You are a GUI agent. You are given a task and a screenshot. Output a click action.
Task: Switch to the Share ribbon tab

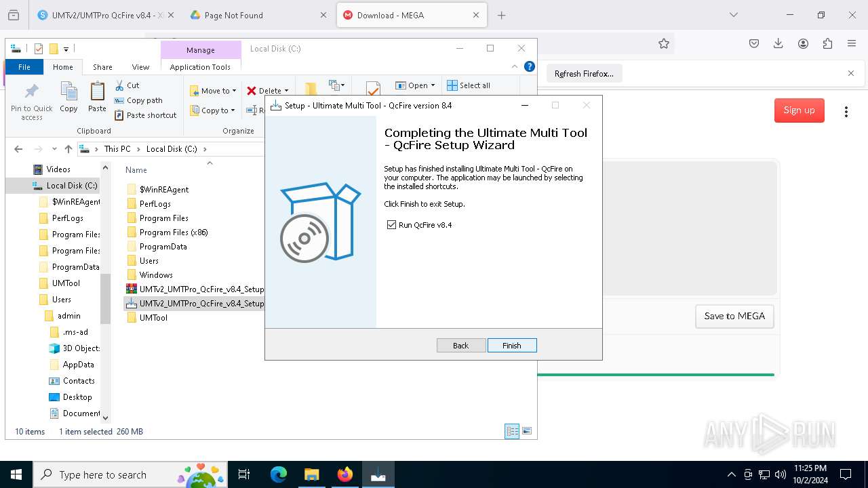coord(103,67)
